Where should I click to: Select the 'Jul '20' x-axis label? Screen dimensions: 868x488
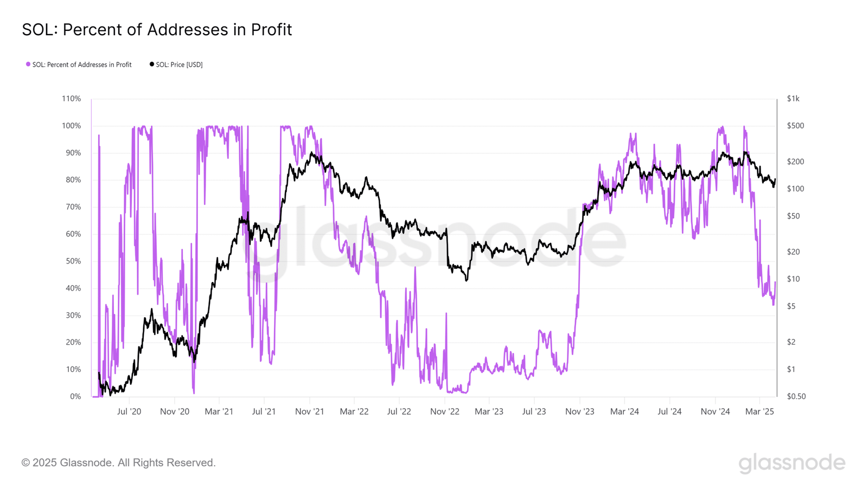tap(129, 412)
